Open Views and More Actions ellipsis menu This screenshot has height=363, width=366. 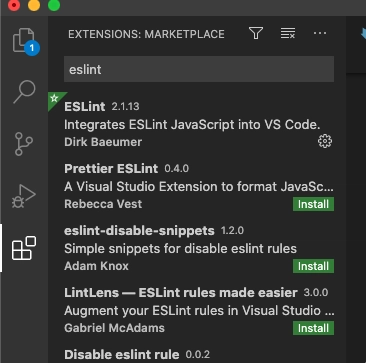(x=320, y=33)
